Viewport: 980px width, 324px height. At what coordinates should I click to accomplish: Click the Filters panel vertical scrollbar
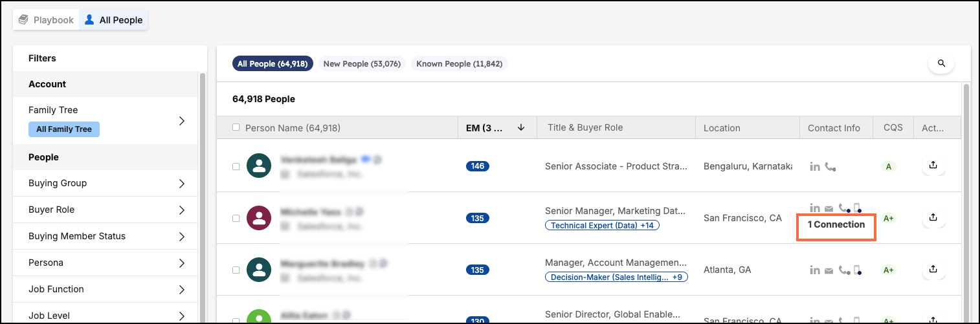[x=203, y=197]
